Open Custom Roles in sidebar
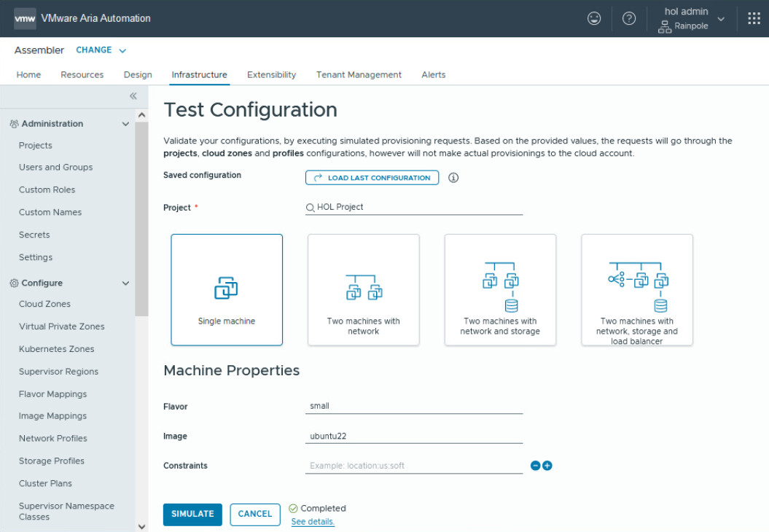This screenshot has width=769, height=532. (47, 190)
